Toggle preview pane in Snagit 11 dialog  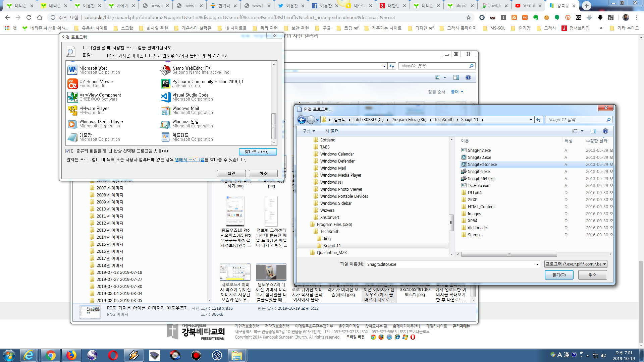(x=593, y=131)
